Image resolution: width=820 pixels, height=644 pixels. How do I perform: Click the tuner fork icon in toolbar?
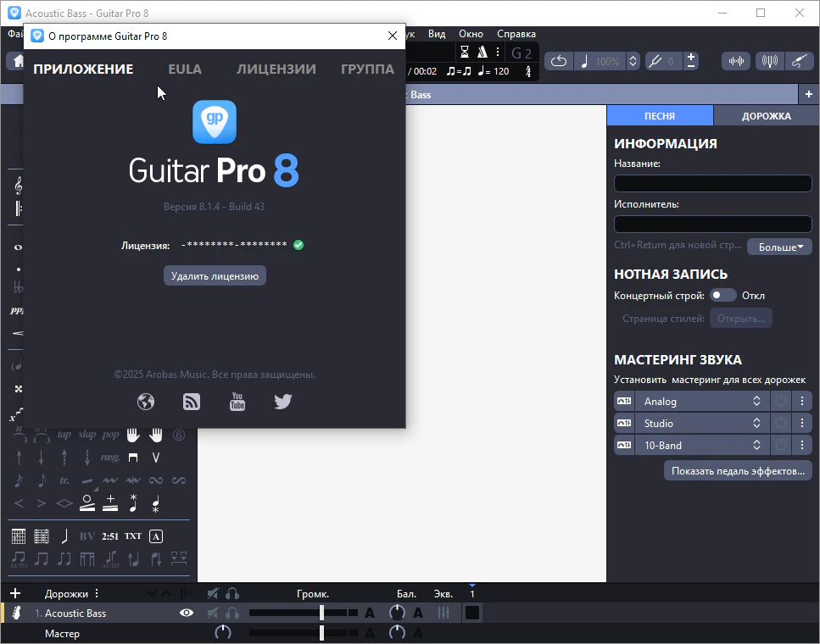(x=654, y=61)
